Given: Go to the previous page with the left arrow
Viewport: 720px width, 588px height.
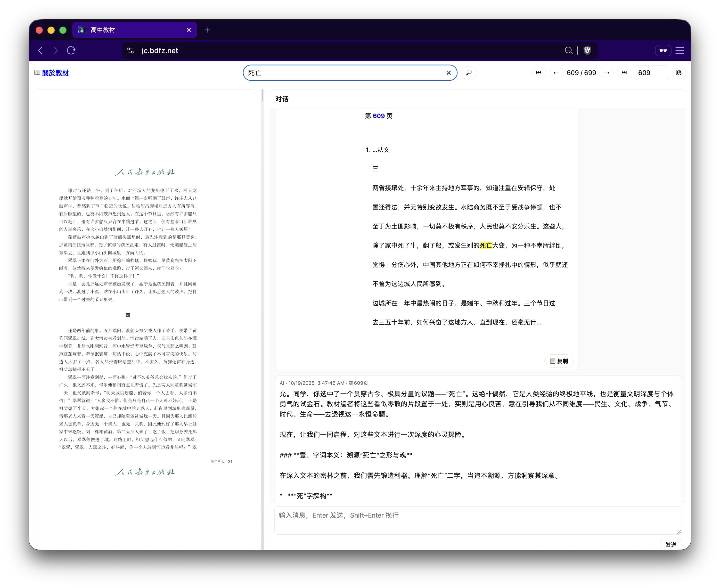Looking at the screenshot, I should coord(556,72).
